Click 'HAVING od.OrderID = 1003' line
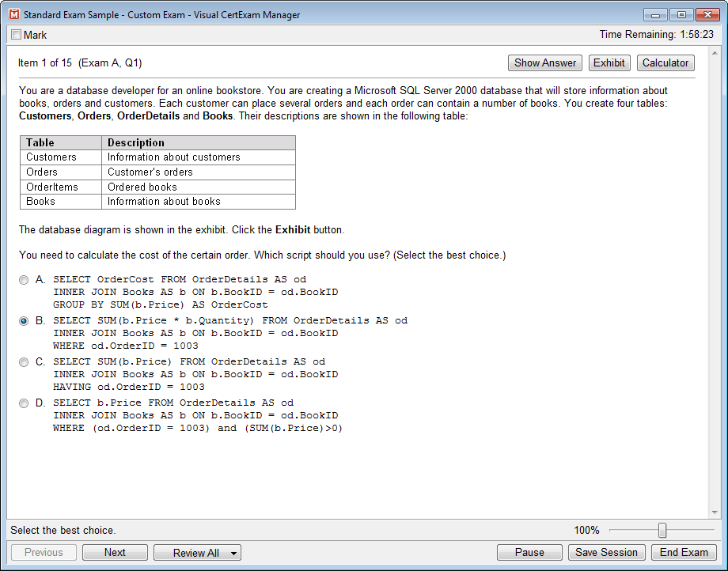Image resolution: width=728 pixels, height=571 pixels. tap(129, 387)
